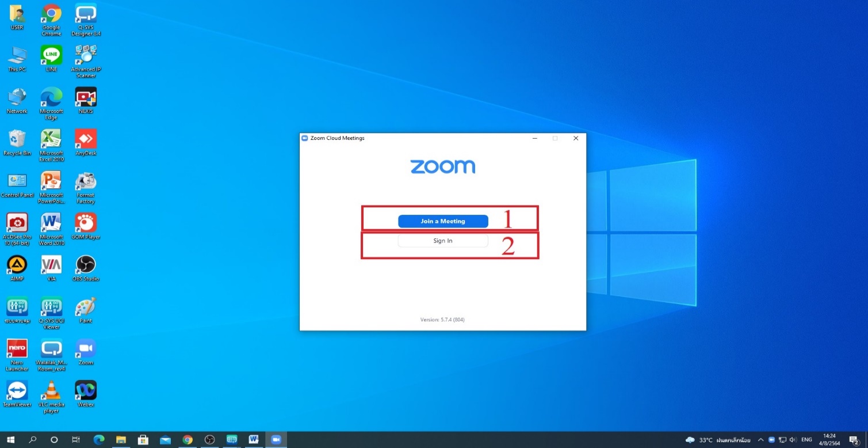This screenshot has height=448, width=868.
Task: Select the AIMP desktop shortcut
Action: coord(17,268)
